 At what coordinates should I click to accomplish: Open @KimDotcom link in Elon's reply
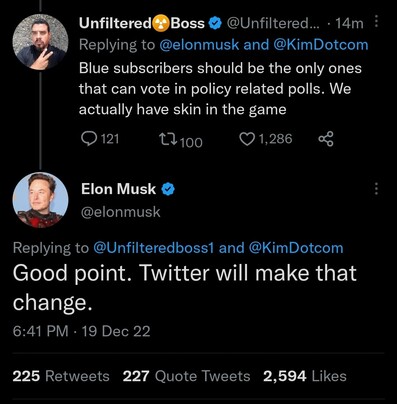click(296, 248)
